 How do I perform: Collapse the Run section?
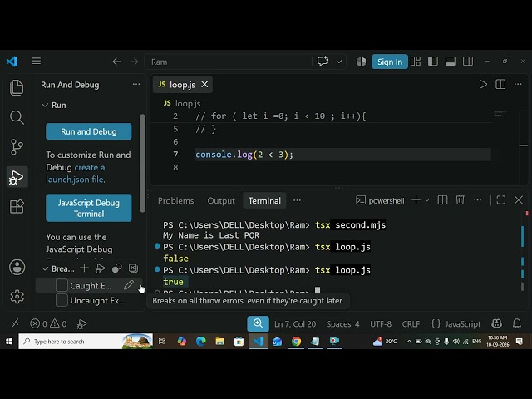pos(45,105)
